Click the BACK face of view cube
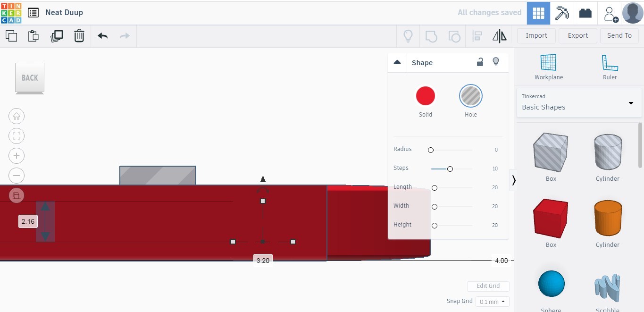This screenshot has width=644, height=312. coord(30,78)
